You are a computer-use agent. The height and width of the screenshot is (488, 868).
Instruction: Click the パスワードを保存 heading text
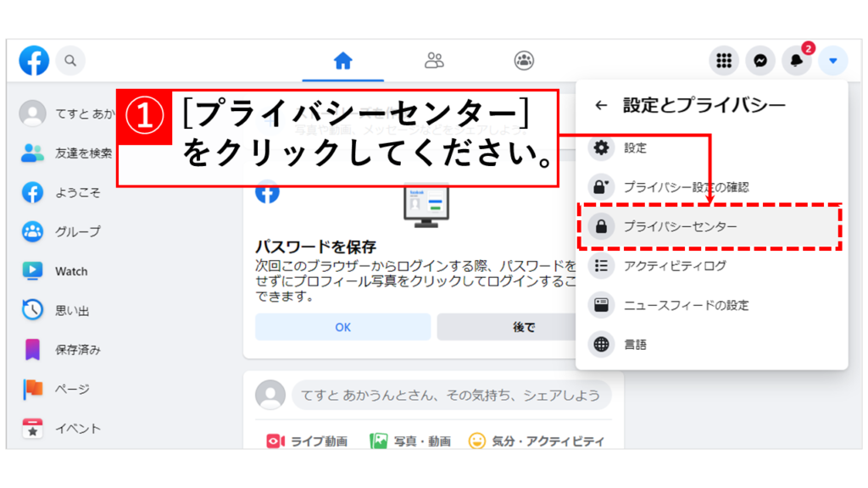315,247
